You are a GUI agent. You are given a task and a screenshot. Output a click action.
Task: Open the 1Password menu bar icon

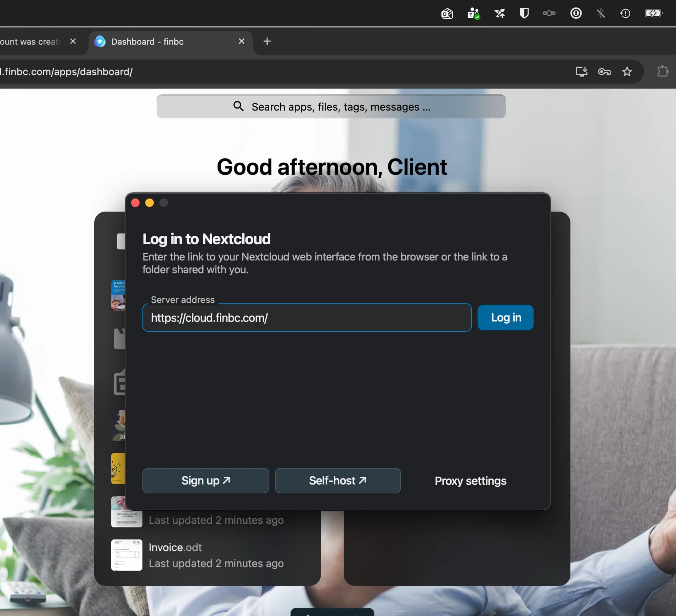[576, 13]
